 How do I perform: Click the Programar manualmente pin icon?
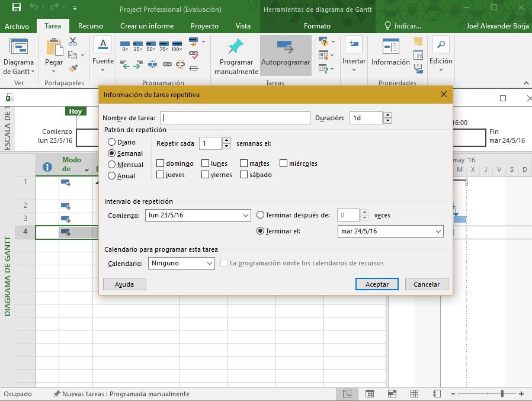236,47
